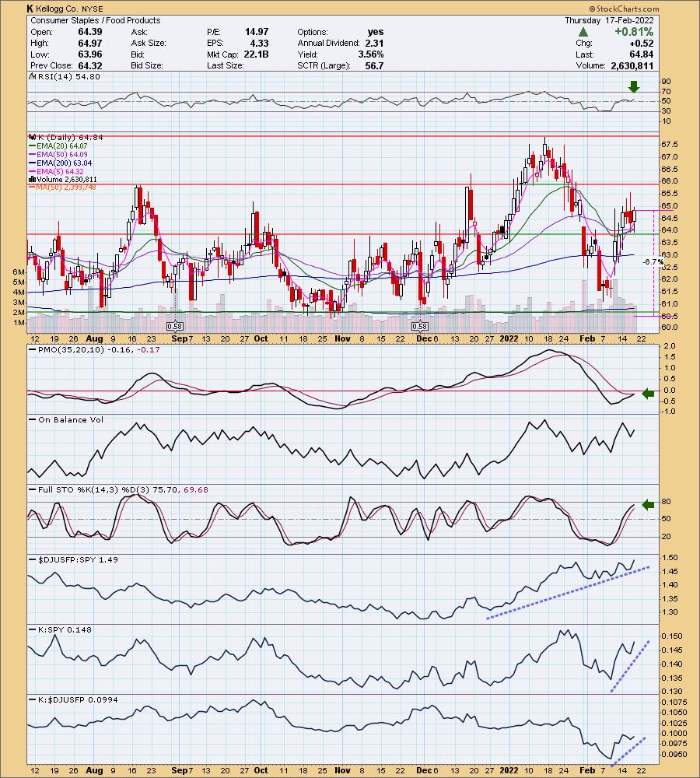Click the K (Daily) 64.84 legend label
Image resolution: width=700 pixels, height=778 pixels.
pos(69,137)
